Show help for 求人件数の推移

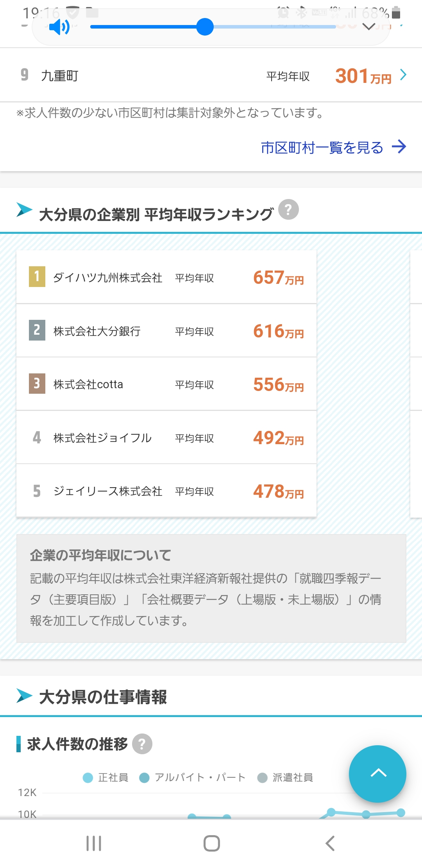click(142, 744)
